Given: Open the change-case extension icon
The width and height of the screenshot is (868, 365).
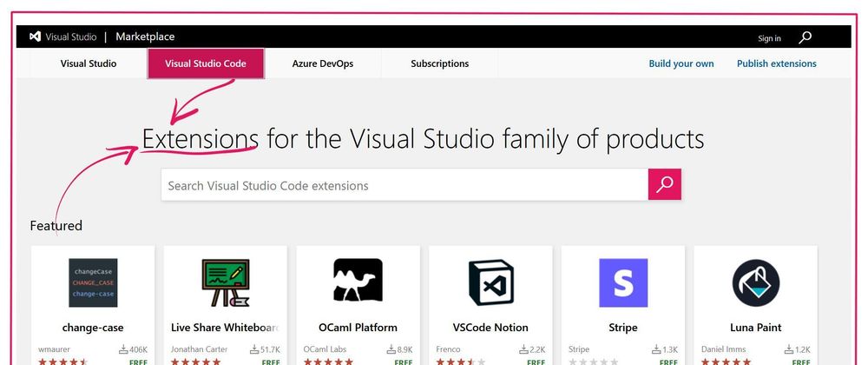Looking at the screenshot, I should [x=93, y=282].
